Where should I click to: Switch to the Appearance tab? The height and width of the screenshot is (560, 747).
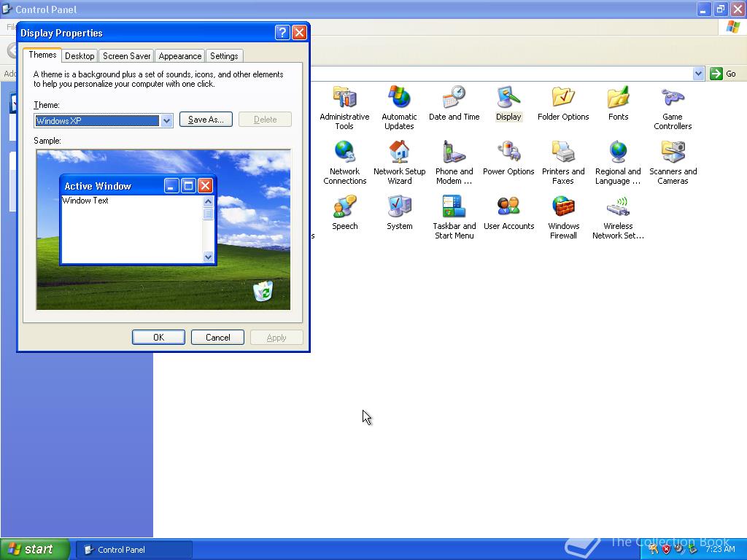point(180,55)
